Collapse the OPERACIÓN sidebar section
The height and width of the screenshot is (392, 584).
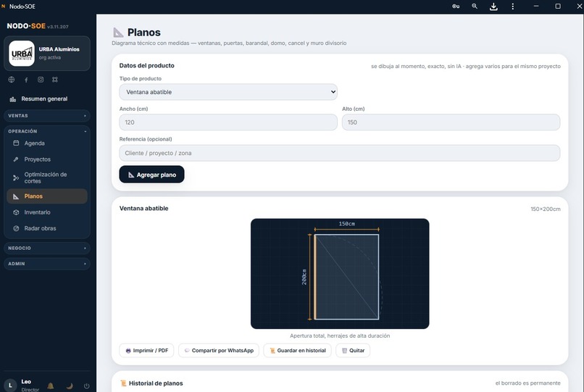click(x=47, y=131)
